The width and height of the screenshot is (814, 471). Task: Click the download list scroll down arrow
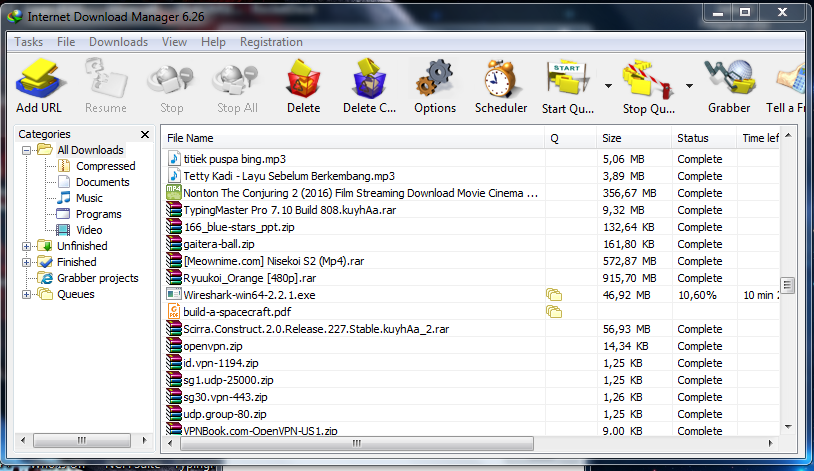pyautogui.click(x=788, y=427)
